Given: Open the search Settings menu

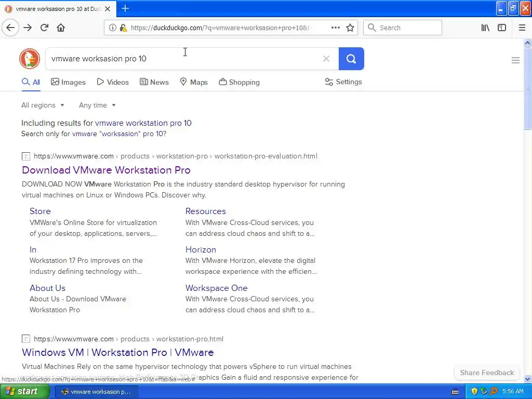Looking at the screenshot, I should click(343, 82).
